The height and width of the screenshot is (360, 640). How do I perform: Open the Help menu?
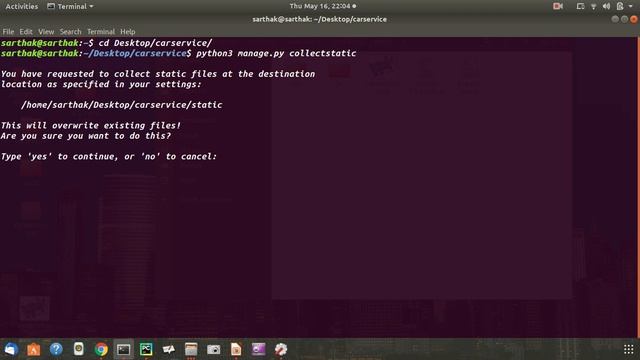pos(127,31)
